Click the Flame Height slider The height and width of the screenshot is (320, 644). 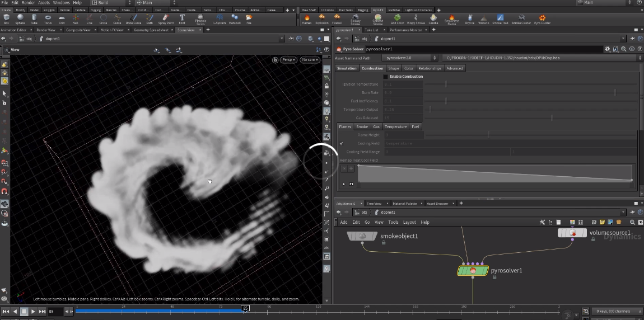[x=488, y=135]
